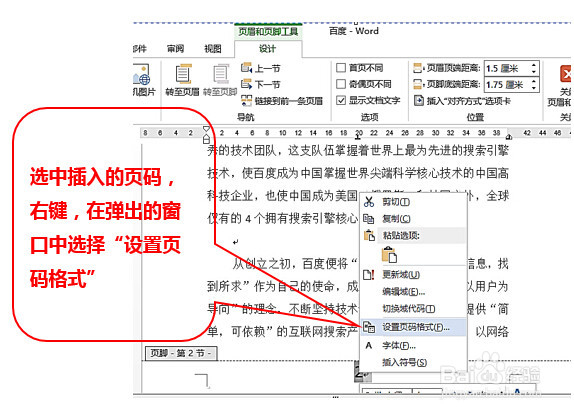574x413 pixels.
Task: Enable the Different Odd & Even Pages (奇偶页不同) checkbox
Action: point(340,84)
